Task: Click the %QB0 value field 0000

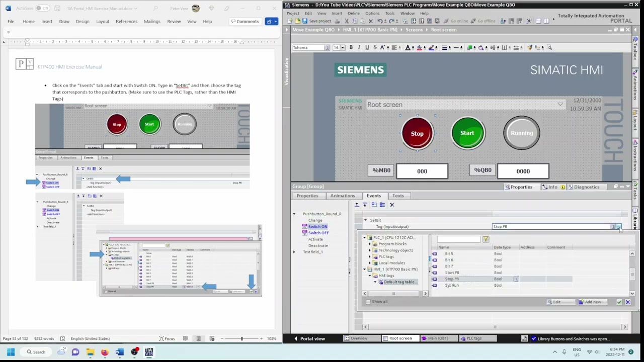Action: (523, 171)
